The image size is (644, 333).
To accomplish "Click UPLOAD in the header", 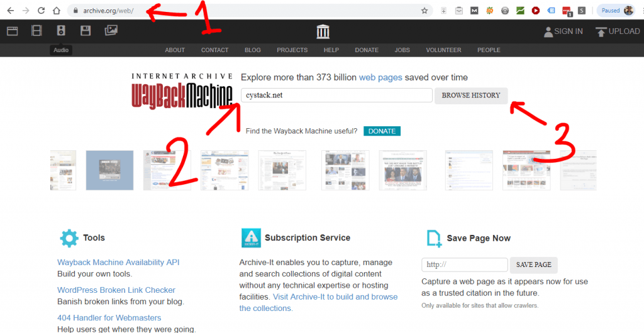I will (618, 31).
